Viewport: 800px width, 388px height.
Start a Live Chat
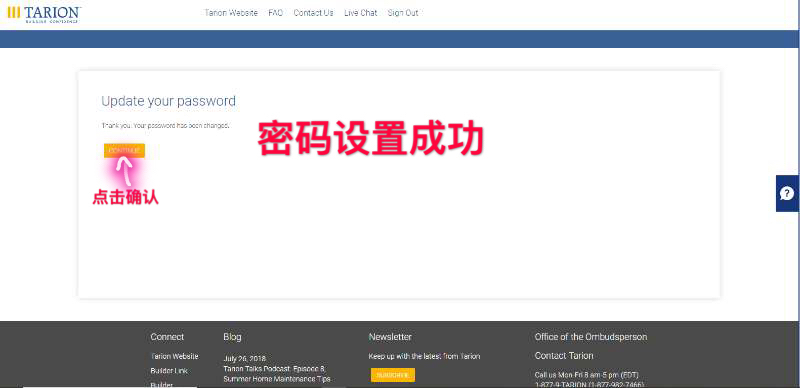(x=360, y=13)
